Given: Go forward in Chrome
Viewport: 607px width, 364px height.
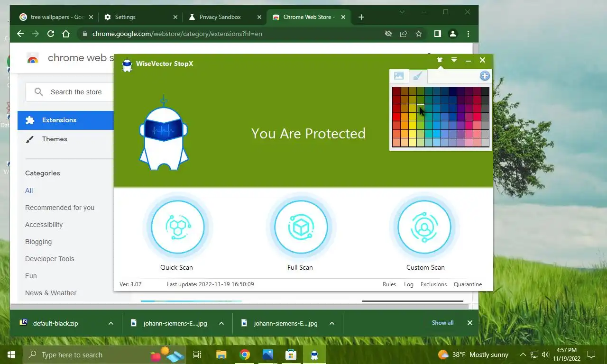Looking at the screenshot, I should 36,34.
